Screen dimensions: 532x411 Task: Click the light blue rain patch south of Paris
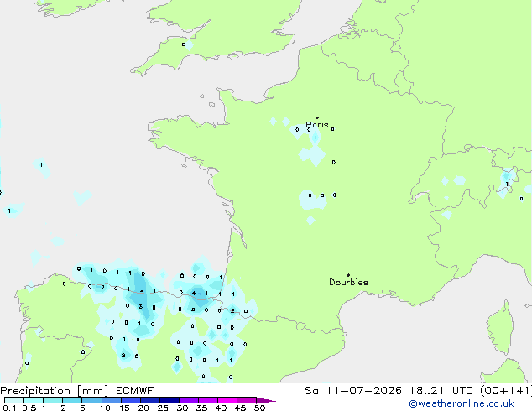point(313,155)
